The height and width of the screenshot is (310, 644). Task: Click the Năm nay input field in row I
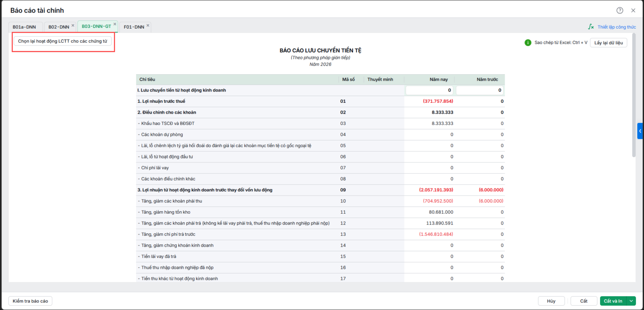pyautogui.click(x=429, y=90)
